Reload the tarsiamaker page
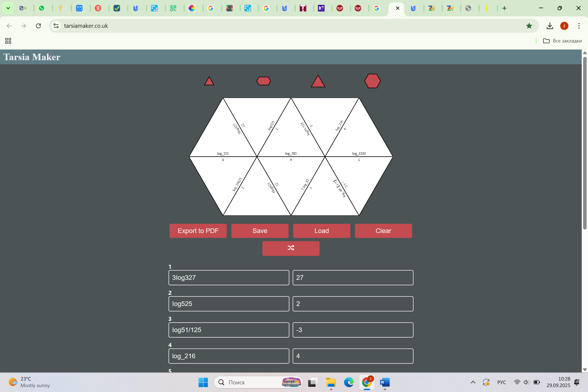The width and height of the screenshot is (588, 392). (38, 26)
